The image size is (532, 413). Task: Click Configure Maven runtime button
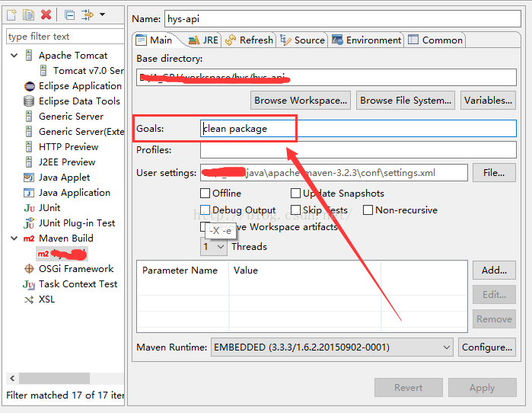487,347
